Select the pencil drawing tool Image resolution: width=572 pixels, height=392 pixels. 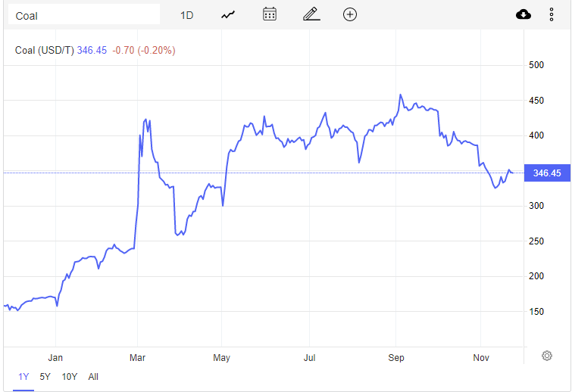click(311, 14)
